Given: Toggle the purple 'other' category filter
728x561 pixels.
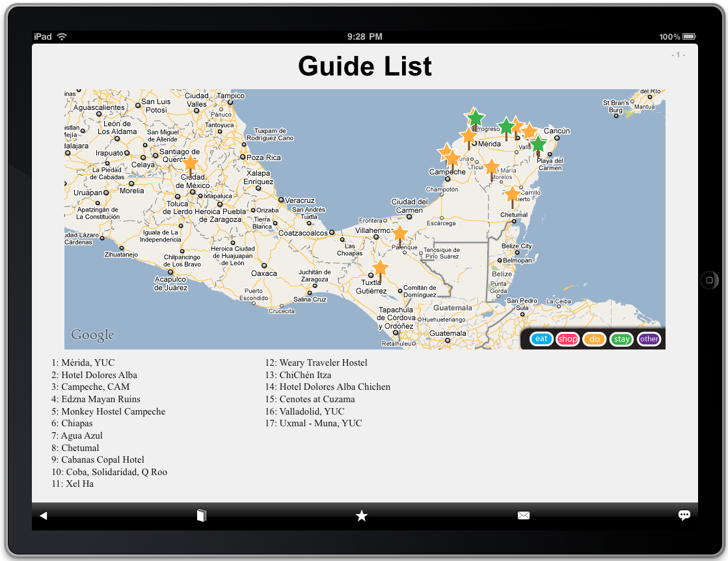Looking at the screenshot, I should point(649,339).
